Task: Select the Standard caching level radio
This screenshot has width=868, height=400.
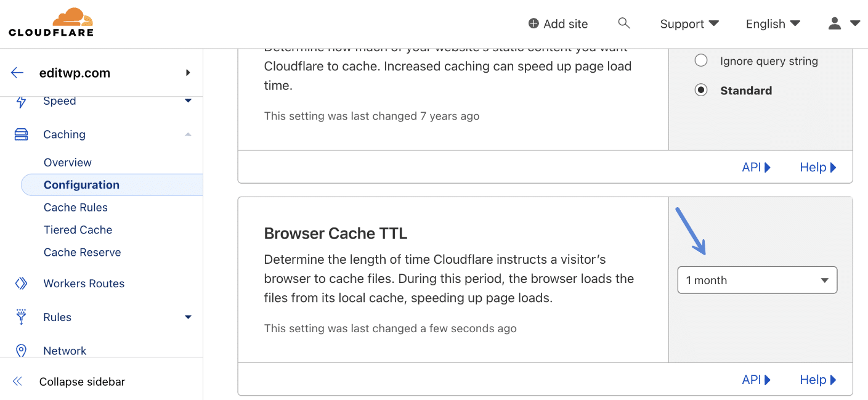Action: click(x=701, y=91)
